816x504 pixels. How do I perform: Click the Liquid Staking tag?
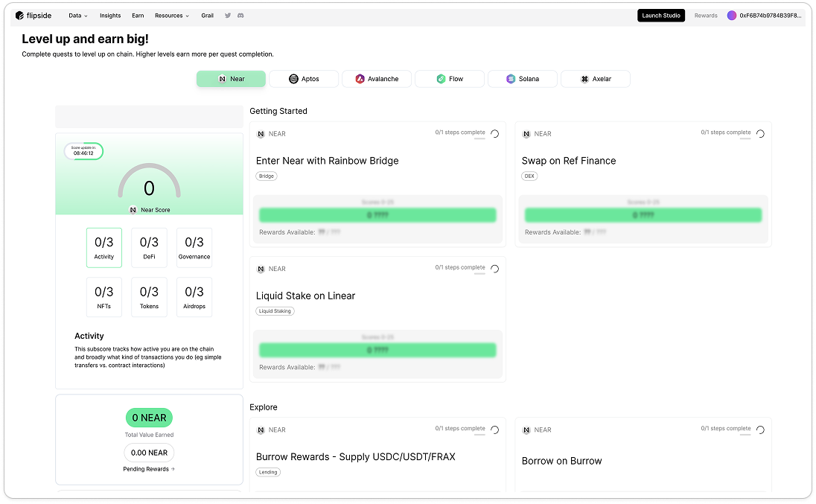tap(275, 311)
